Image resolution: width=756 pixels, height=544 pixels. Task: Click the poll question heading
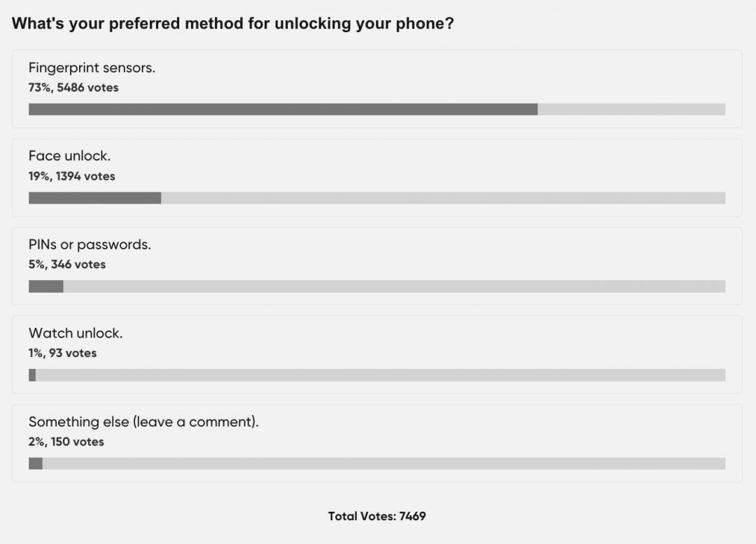pos(233,23)
